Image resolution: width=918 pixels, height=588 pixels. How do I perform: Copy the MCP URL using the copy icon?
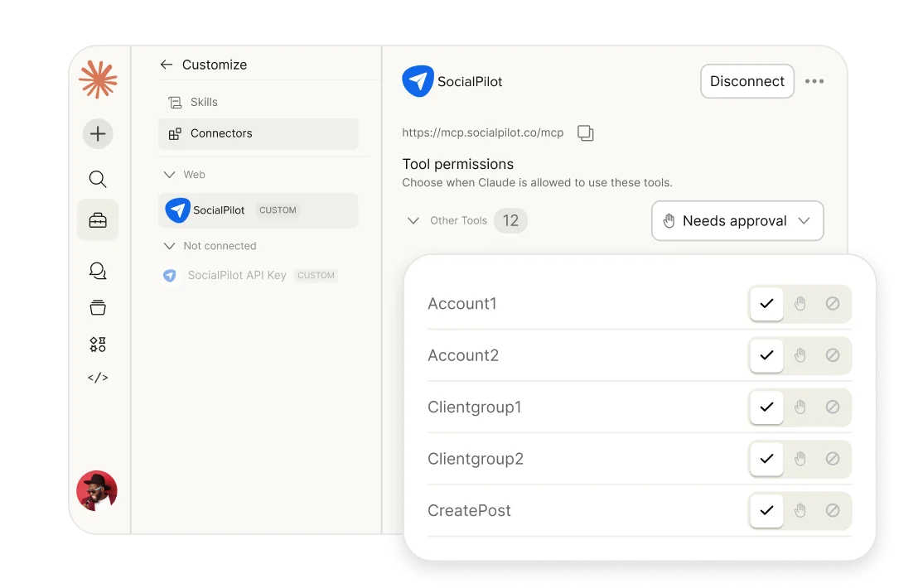pyautogui.click(x=586, y=133)
